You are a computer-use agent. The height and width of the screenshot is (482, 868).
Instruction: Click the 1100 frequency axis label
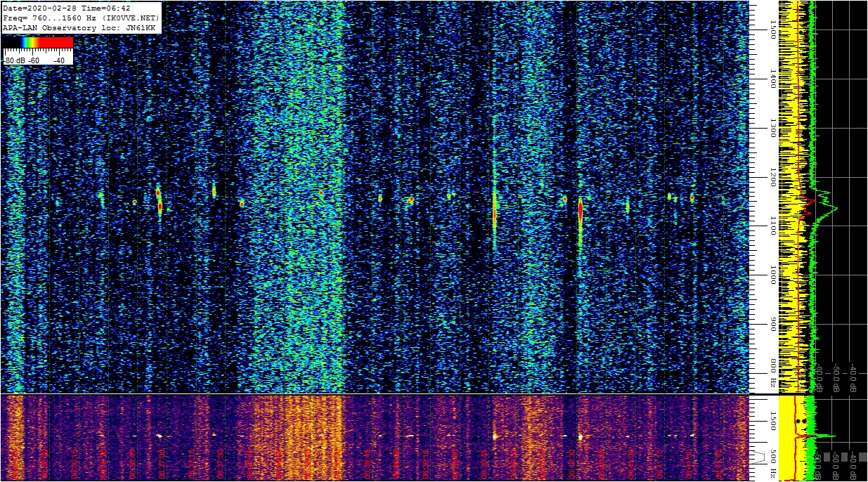(772, 226)
